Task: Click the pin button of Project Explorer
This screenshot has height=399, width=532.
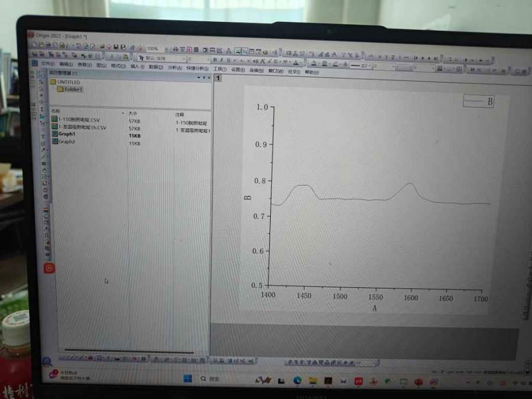Action: (203, 77)
